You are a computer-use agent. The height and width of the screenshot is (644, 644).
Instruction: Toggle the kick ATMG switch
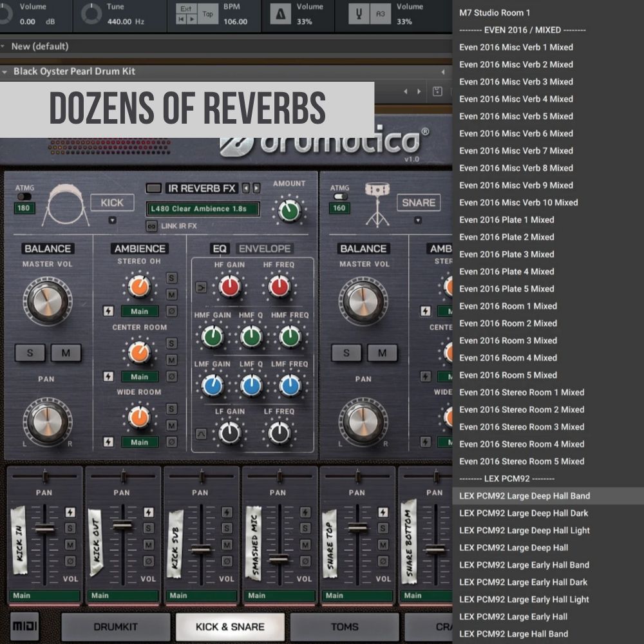[24, 196]
